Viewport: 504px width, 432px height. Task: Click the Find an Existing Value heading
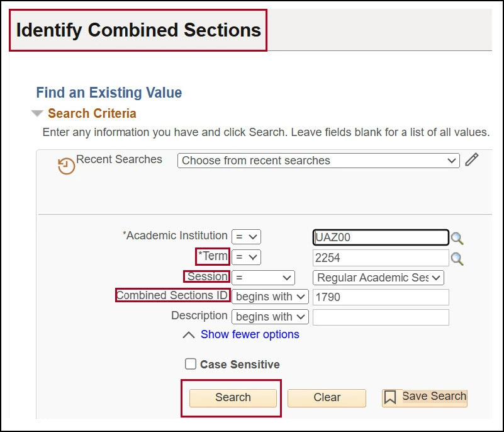(109, 93)
